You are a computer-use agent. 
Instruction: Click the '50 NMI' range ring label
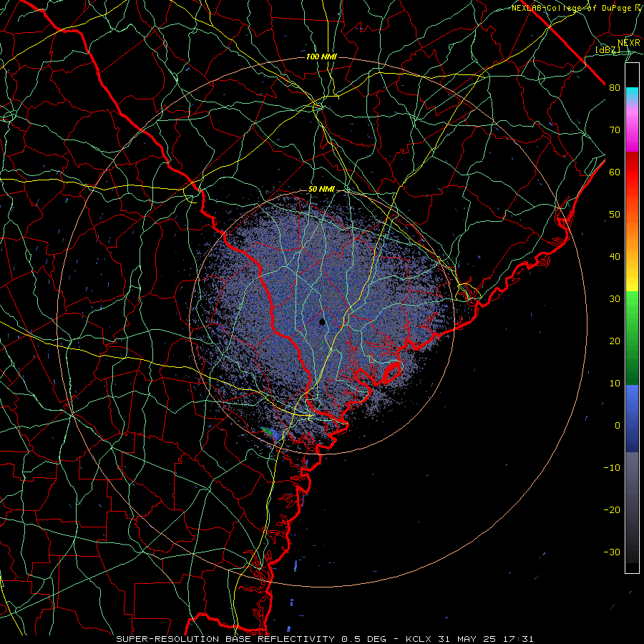(x=321, y=190)
